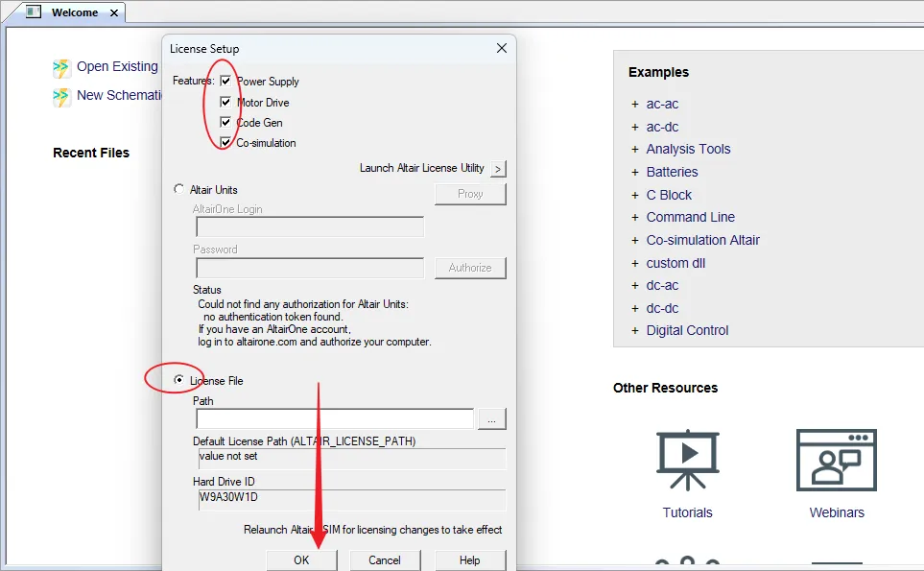Expand the ac-dc examples
Image resolution: width=924 pixels, height=571 pixels.
(634, 128)
